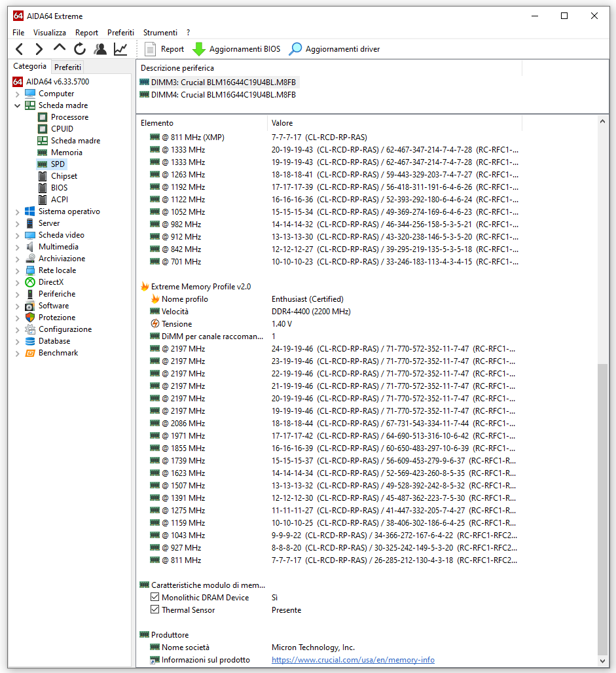
Task: Select the SPD item in the tree
Action: 58,164
